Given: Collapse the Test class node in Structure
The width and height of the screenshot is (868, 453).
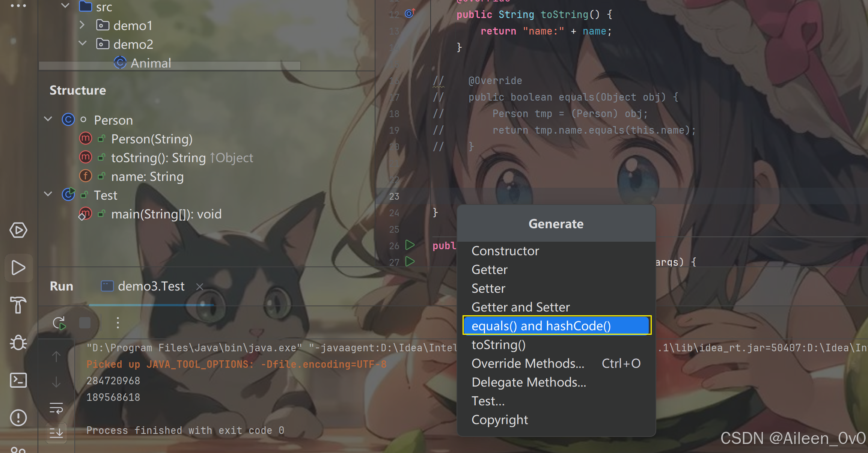Looking at the screenshot, I should [x=48, y=194].
